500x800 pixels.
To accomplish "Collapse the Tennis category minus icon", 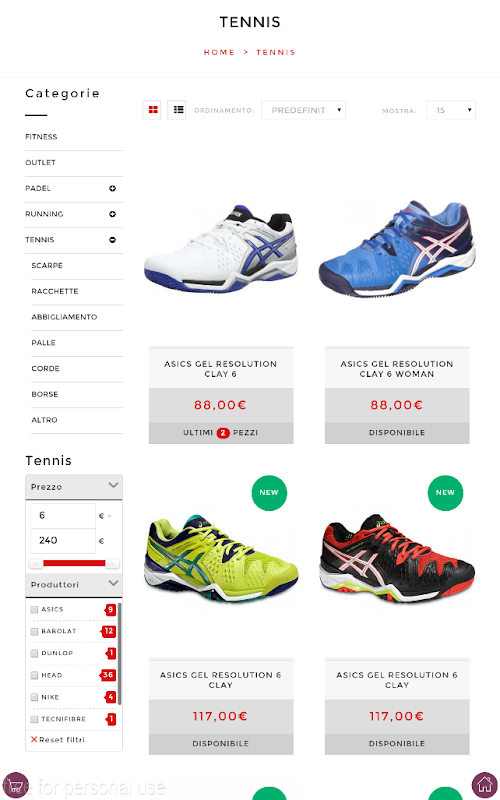I will pyautogui.click(x=112, y=240).
